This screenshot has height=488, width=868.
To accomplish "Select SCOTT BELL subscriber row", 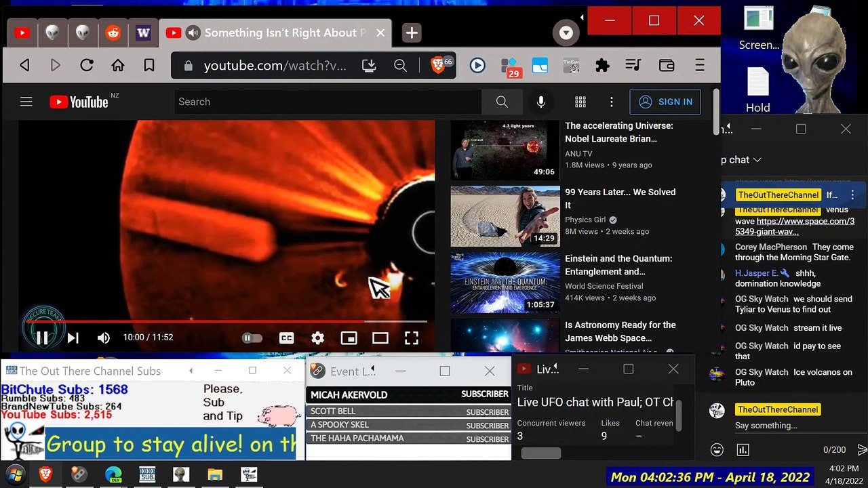I will click(409, 411).
